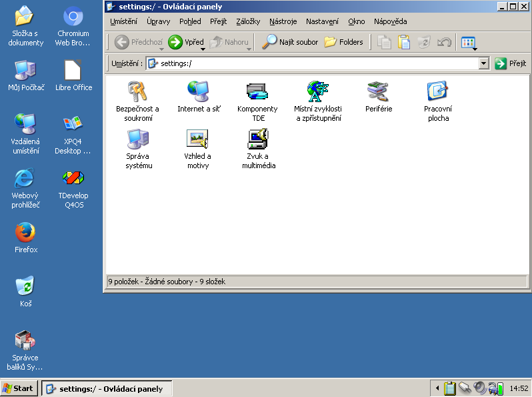The height and width of the screenshot is (397, 532).
Task: Open the Úpravy menu
Action: tap(158, 21)
